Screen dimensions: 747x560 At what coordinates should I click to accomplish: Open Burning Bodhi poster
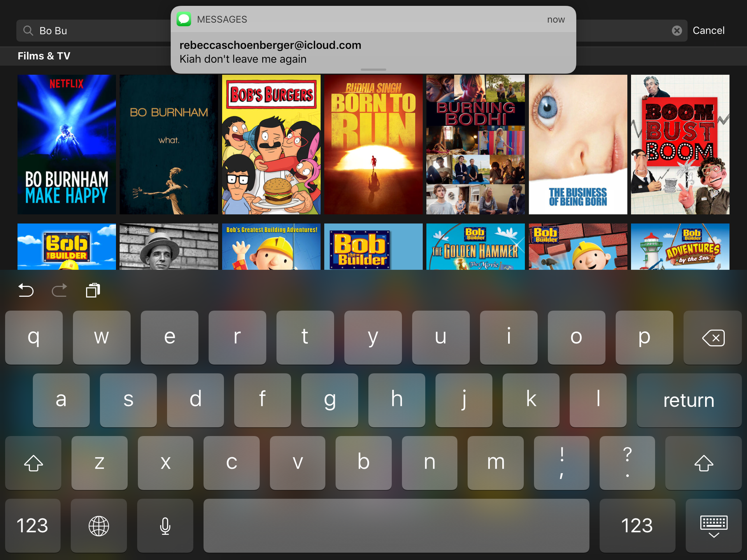coord(475,144)
